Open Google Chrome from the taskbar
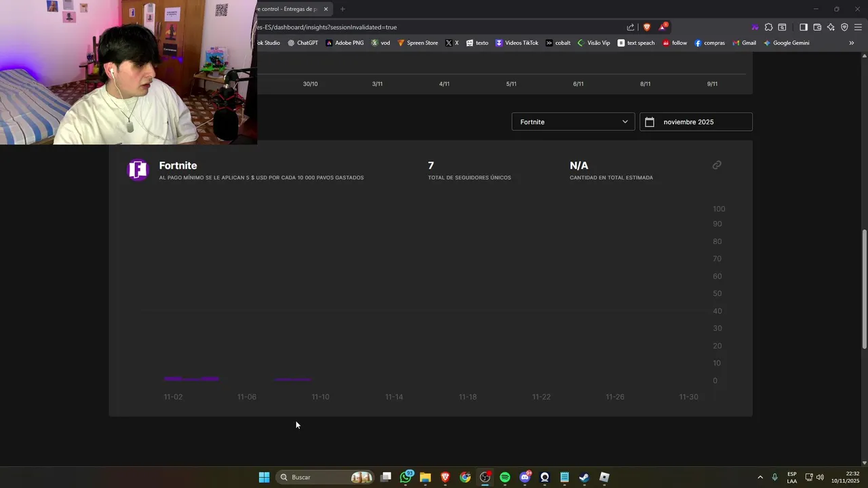 465,477
